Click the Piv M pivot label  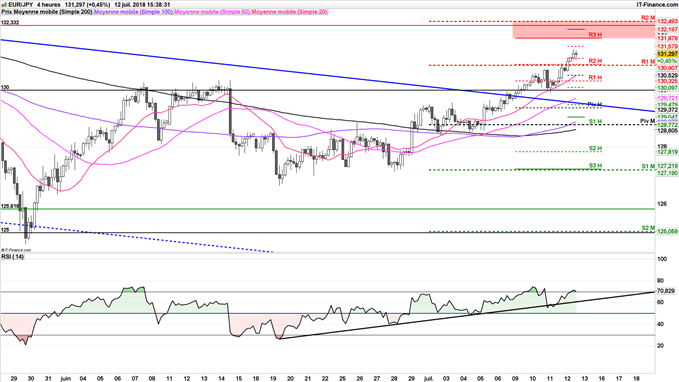point(647,121)
